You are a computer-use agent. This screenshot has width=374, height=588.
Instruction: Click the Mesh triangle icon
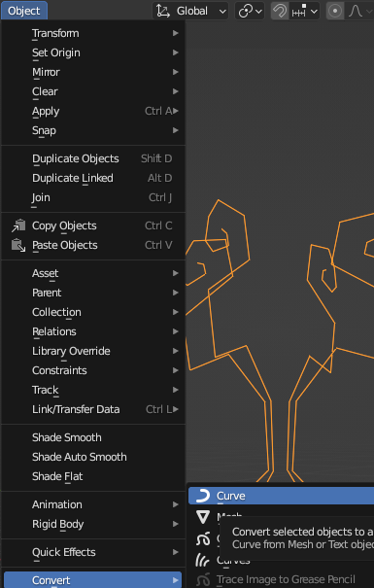[203, 517]
